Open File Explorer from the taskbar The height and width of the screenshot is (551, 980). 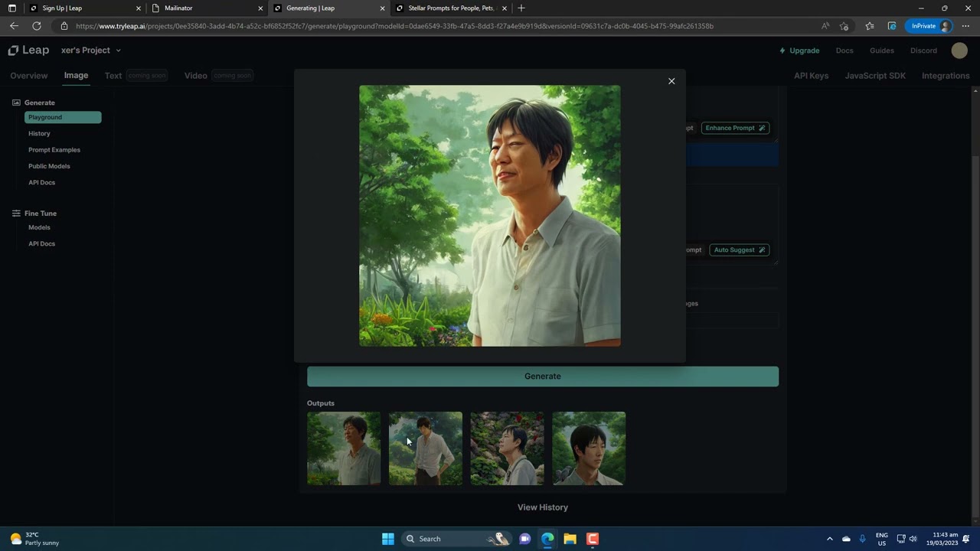pyautogui.click(x=570, y=539)
